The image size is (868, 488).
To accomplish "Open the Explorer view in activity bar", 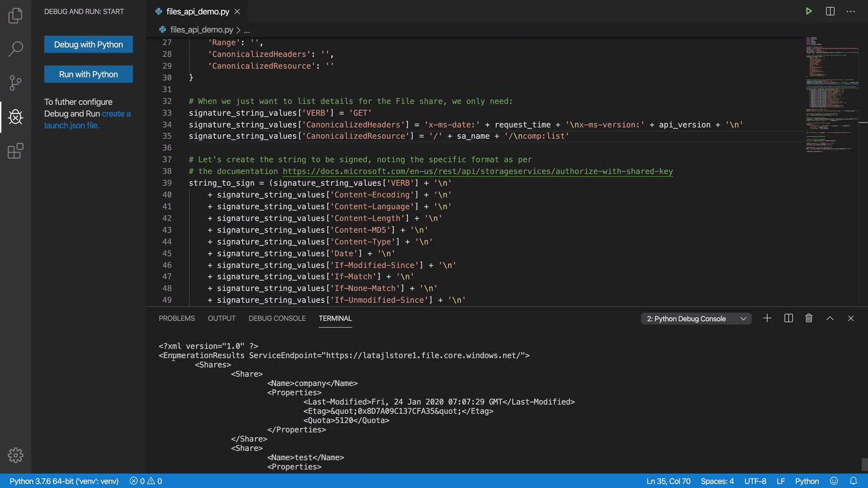I will pyautogui.click(x=15, y=16).
